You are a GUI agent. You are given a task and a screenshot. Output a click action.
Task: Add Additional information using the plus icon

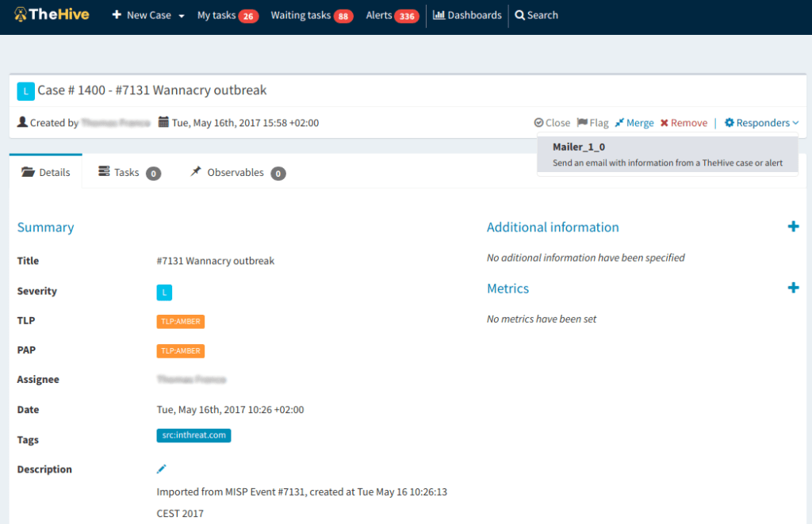[793, 226]
